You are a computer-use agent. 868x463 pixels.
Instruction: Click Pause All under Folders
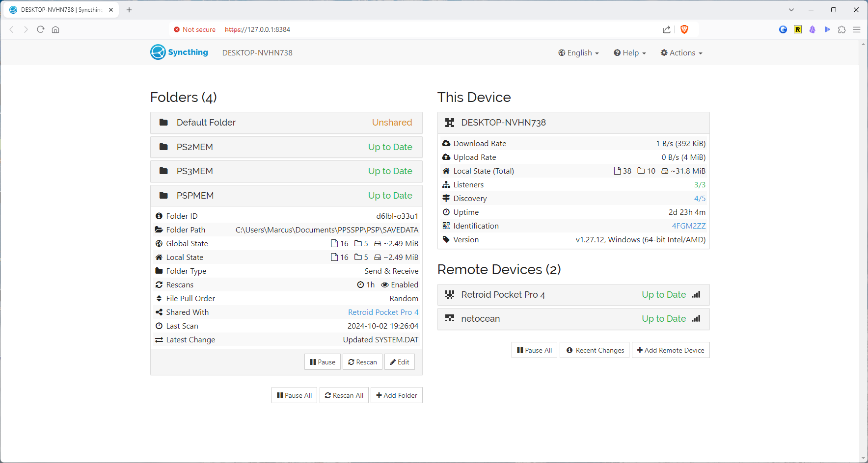pos(294,395)
